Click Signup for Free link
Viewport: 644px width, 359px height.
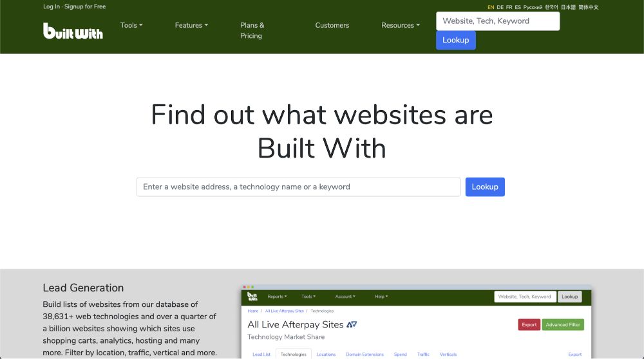pyautogui.click(x=85, y=6)
